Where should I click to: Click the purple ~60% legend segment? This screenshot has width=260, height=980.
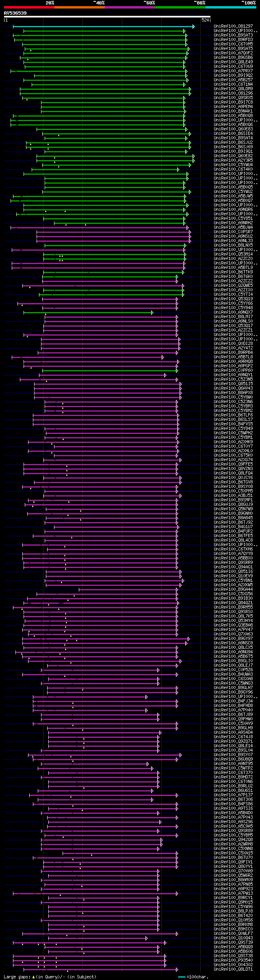pyautogui.click(x=130, y=7)
